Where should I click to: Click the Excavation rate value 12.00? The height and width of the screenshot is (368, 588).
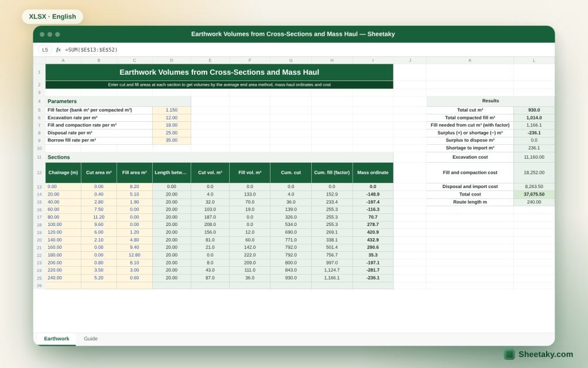(171, 117)
